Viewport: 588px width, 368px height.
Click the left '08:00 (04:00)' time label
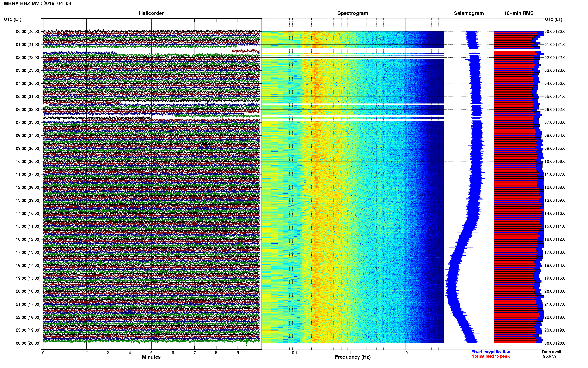click(x=28, y=135)
